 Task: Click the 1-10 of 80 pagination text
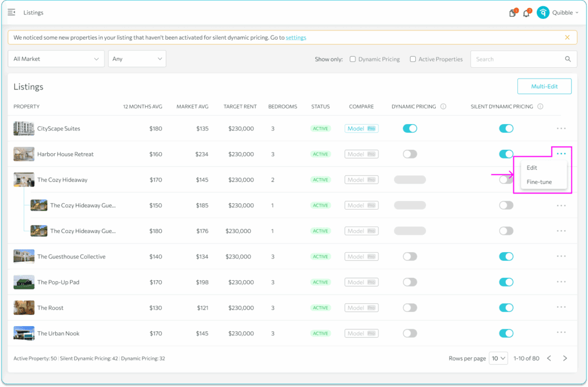click(526, 358)
